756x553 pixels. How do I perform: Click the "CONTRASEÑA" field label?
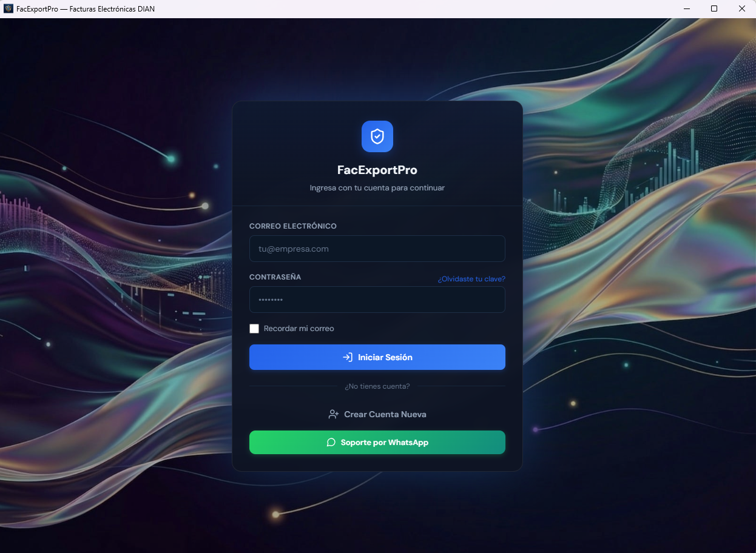coord(275,277)
